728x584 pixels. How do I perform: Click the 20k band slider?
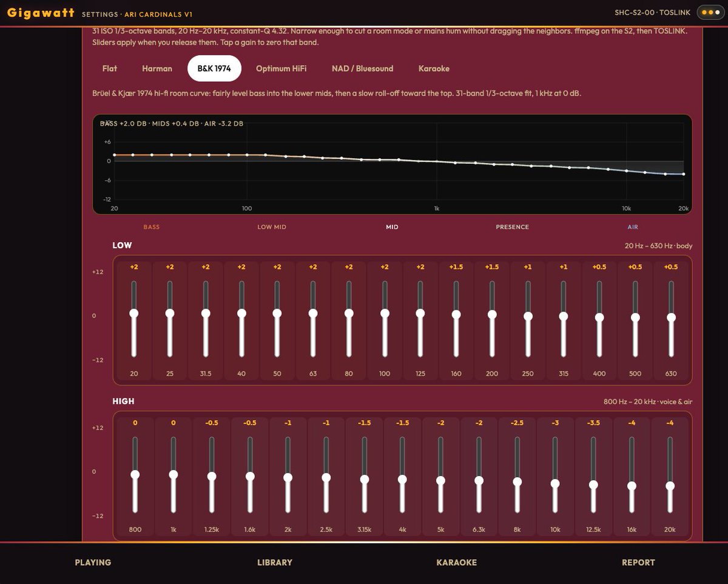(x=670, y=475)
